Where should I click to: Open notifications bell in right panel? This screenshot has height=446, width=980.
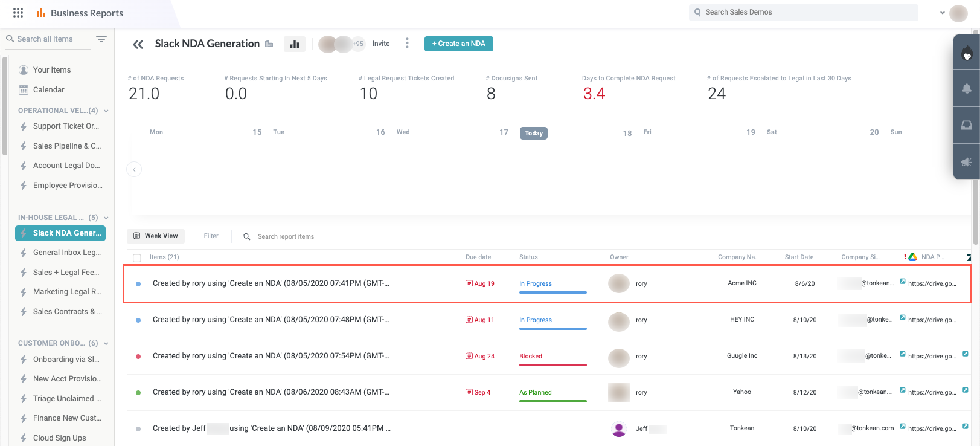click(x=966, y=89)
